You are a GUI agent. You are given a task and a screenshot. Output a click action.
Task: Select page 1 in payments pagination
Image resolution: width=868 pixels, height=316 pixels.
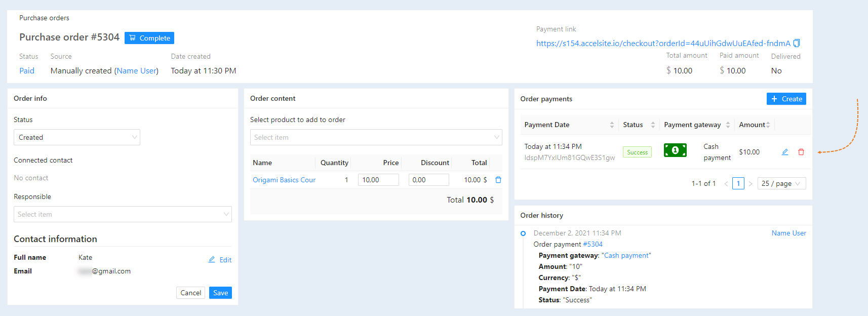[x=738, y=183]
